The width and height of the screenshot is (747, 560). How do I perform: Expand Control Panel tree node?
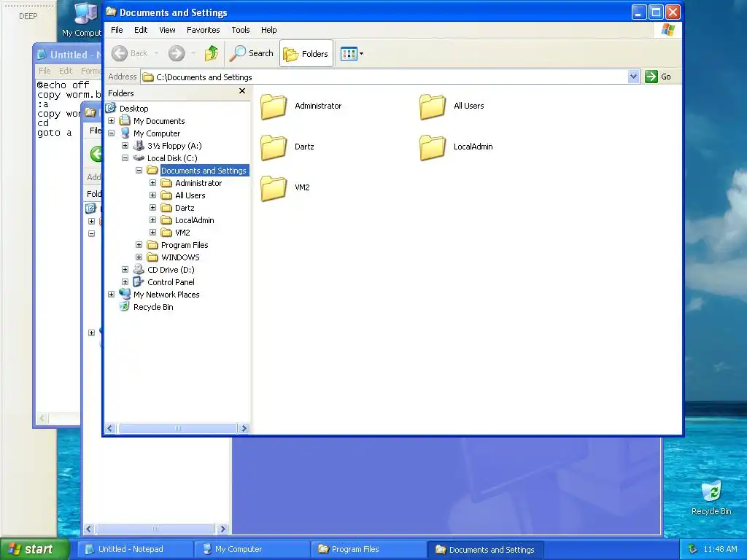pos(125,282)
